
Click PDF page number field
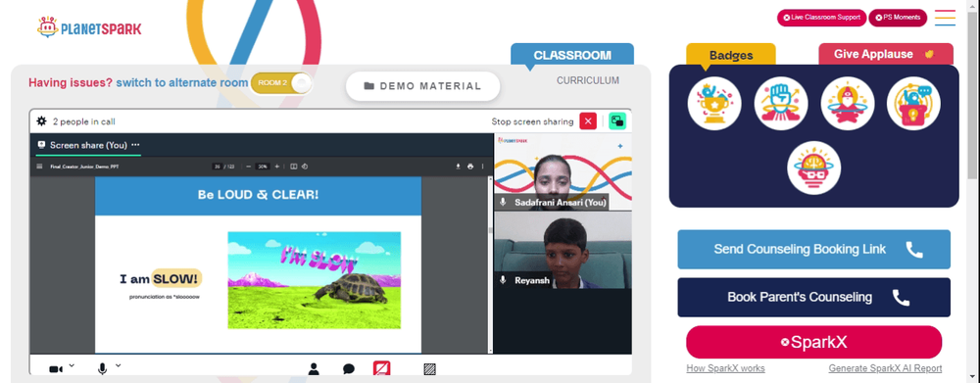(x=217, y=167)
